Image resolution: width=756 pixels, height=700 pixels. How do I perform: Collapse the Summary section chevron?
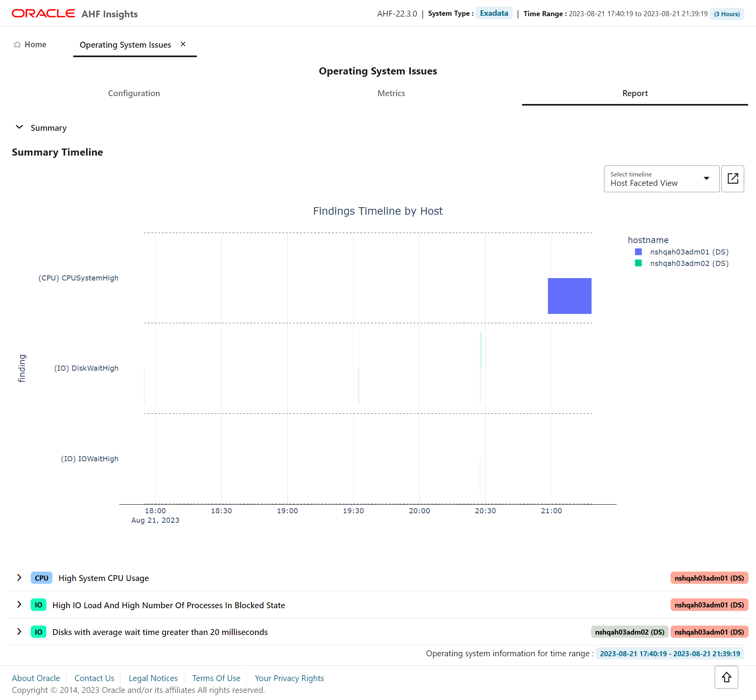pos(19,127)
